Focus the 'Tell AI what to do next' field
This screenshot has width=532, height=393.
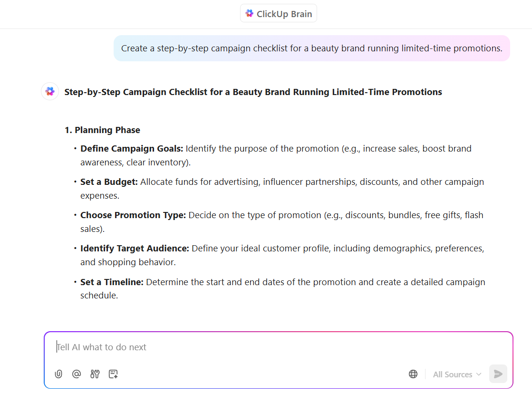278,347
